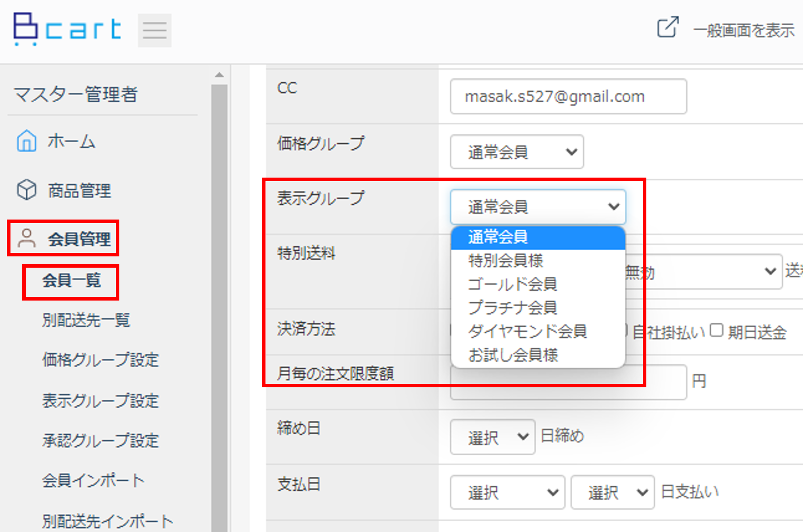
Task: Open the 価格グループ dropdown
Action: [517, 152]
